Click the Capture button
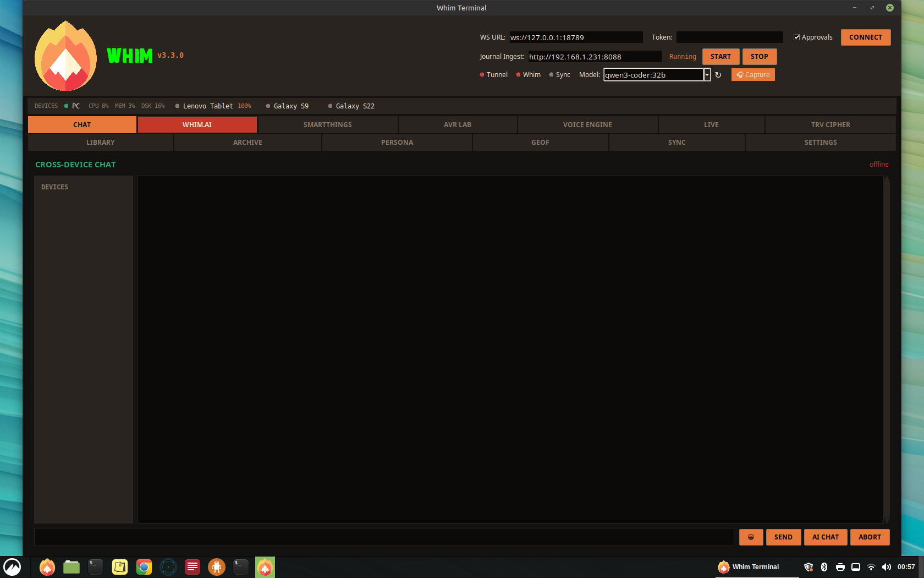The image size is (924, 578). [x=753, y=74]
